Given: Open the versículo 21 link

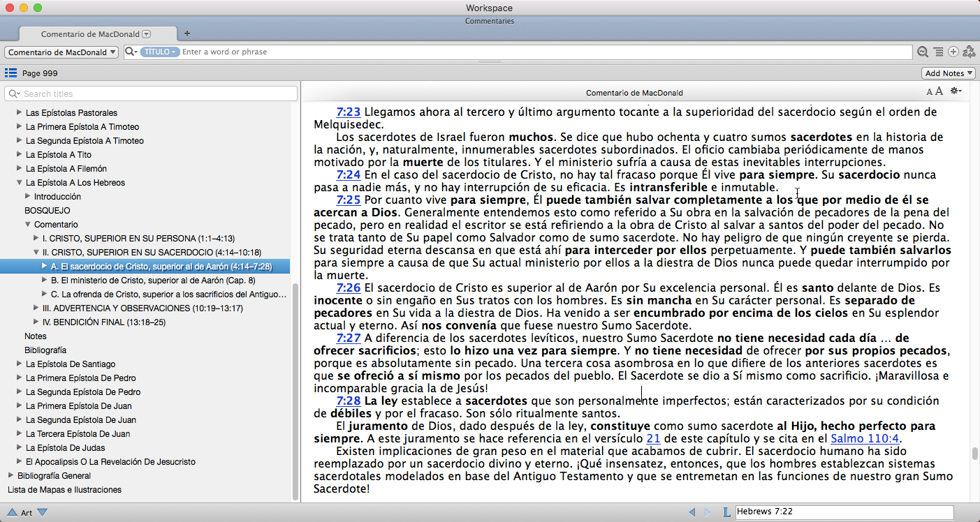Looking at the screenshot, I should coord(654,438).
